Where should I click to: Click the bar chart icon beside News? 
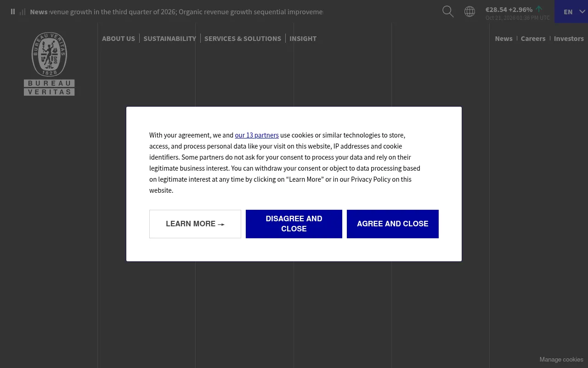(x=23, y=12)
